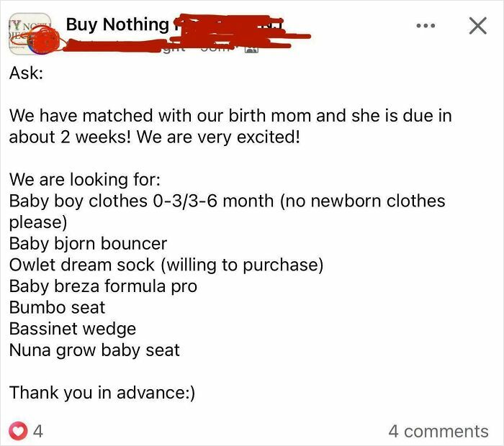
Task: Open the Buy Nothing group avatar
Action: (29, 33)
